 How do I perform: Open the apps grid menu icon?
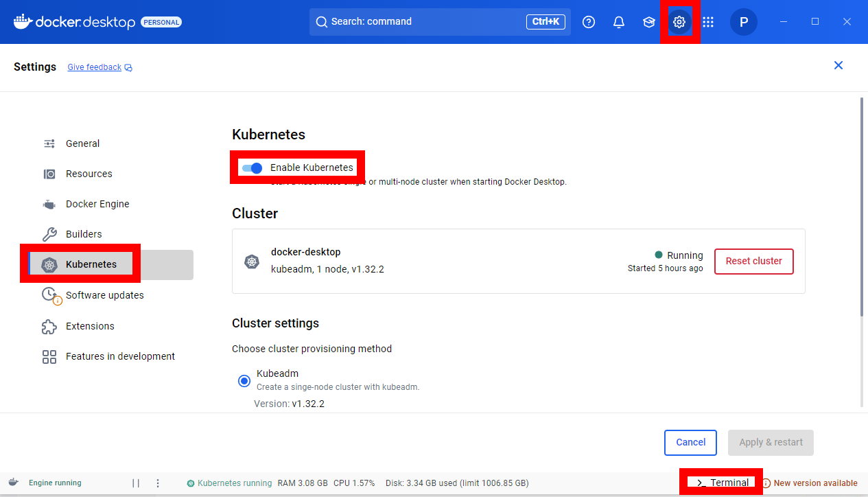point(708,22)
